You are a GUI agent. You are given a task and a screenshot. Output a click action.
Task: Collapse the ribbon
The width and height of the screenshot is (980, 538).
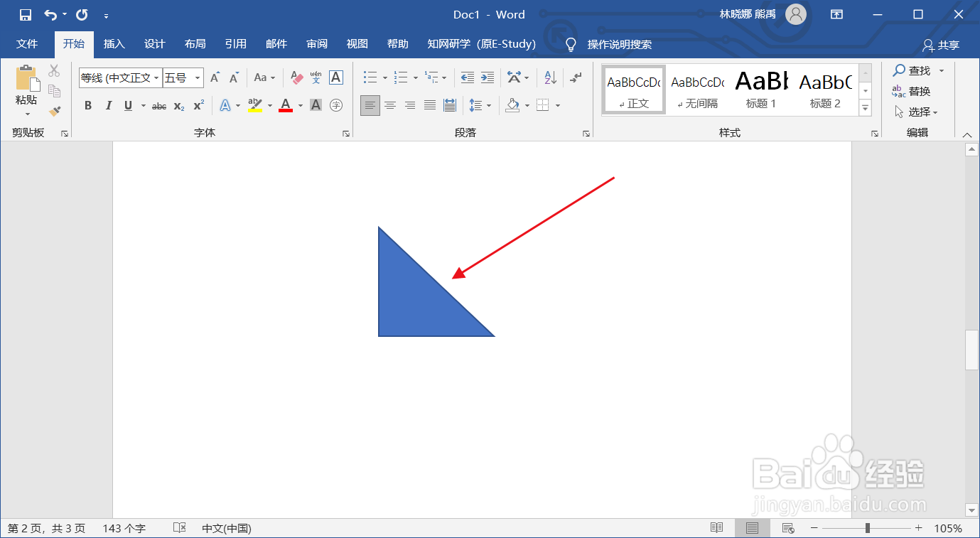pyautogui.click(x=966, y=134)
